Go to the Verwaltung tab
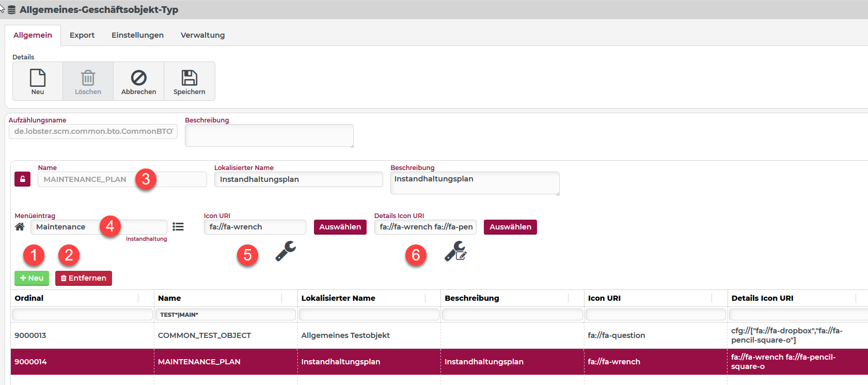The image size is (868, 385). pos(202,35)
